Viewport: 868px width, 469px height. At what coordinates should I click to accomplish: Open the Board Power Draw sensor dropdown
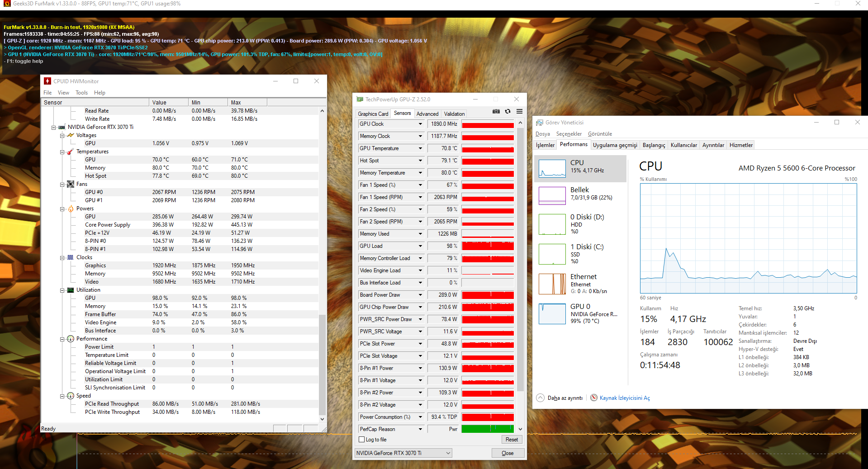[x=420, y=295]
